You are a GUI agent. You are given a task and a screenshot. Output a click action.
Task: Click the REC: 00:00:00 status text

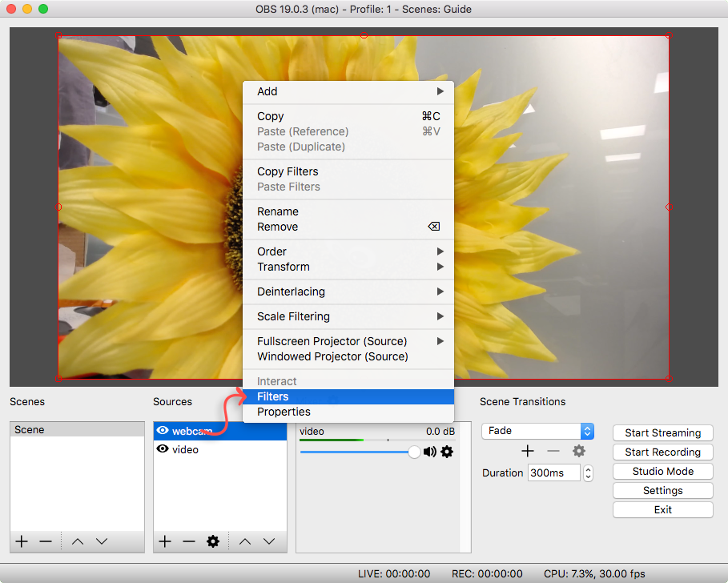(x=487, y=573)
